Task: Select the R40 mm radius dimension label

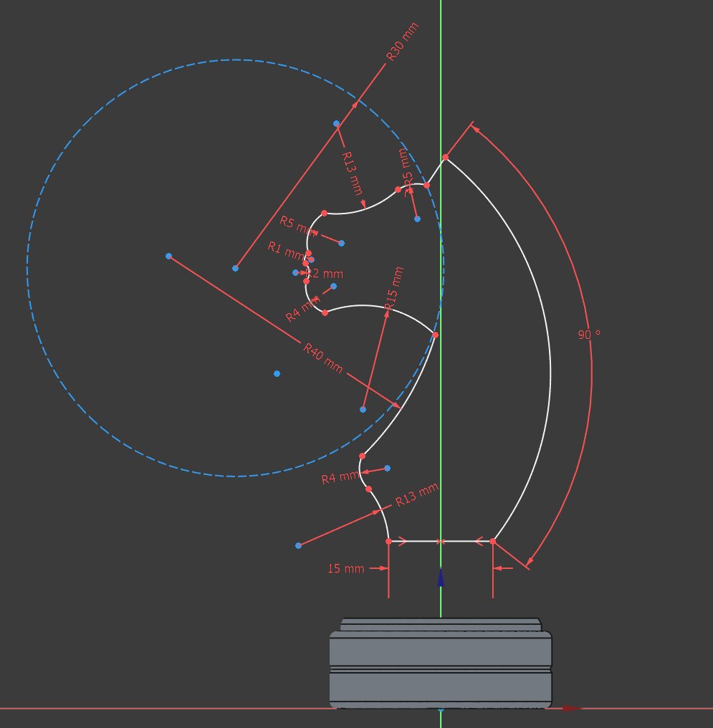Action: click(322, 358)
